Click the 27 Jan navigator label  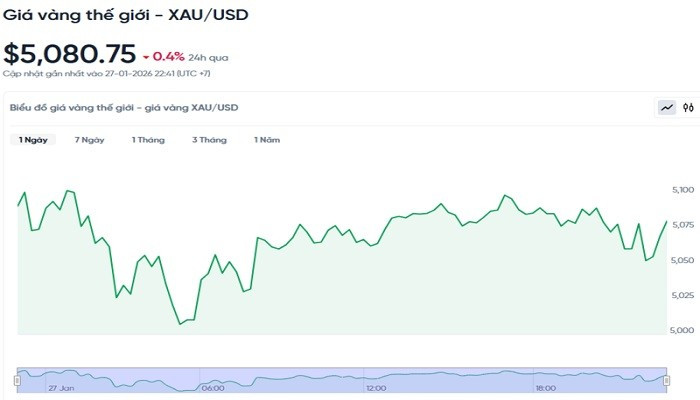[62, 388]
